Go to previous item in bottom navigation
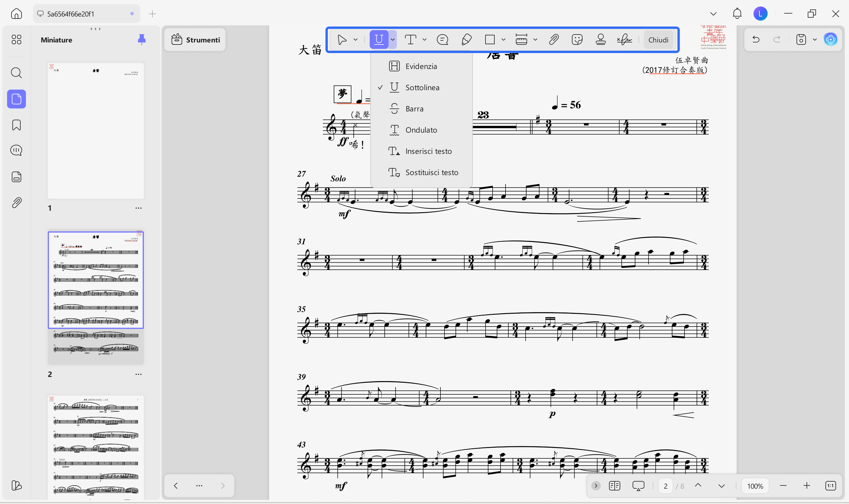 176,485
